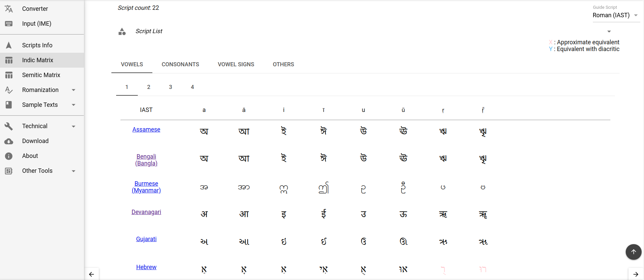Expand the Technical menu section
The image size is (644, 280).
click(73, 126)
